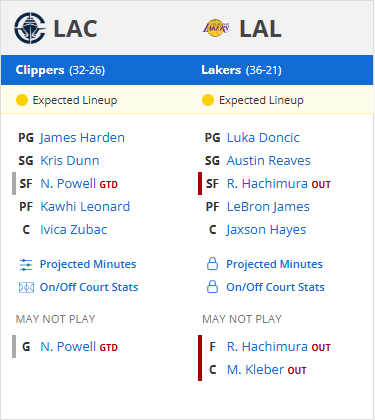This screenshot has width=375, height=420.
Task: Select LeBron James in the Lakers lineup
Action: 268,207
